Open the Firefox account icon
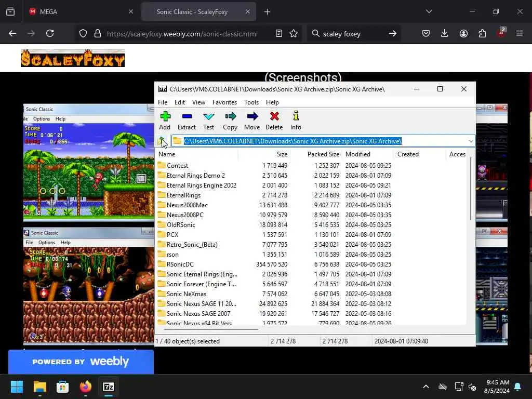Image resolution: width=532 pixels, height=399 pixels. (x=463, y=34)
